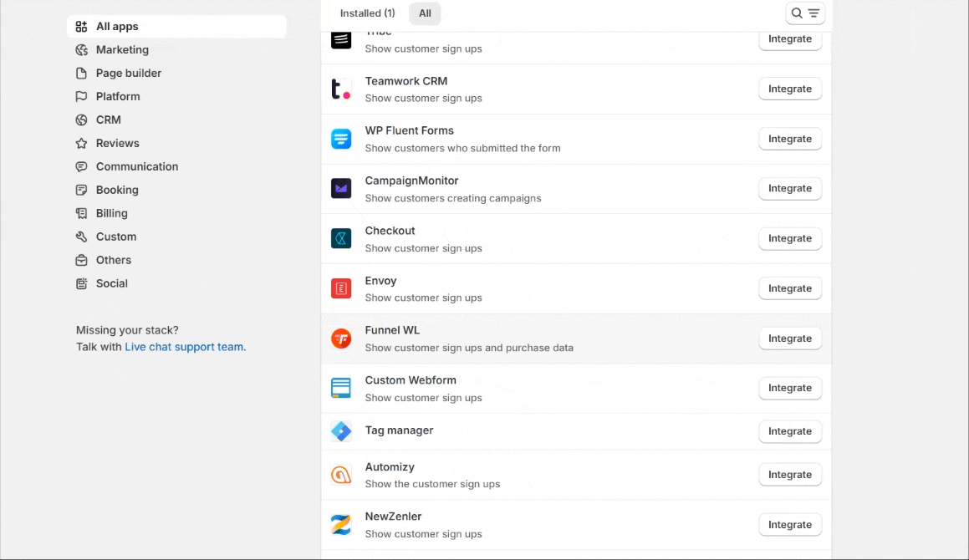Click the CampaignMonitor app title
Image resolution: width=969 pixels, height=560 pixels.
pos(411,181)
